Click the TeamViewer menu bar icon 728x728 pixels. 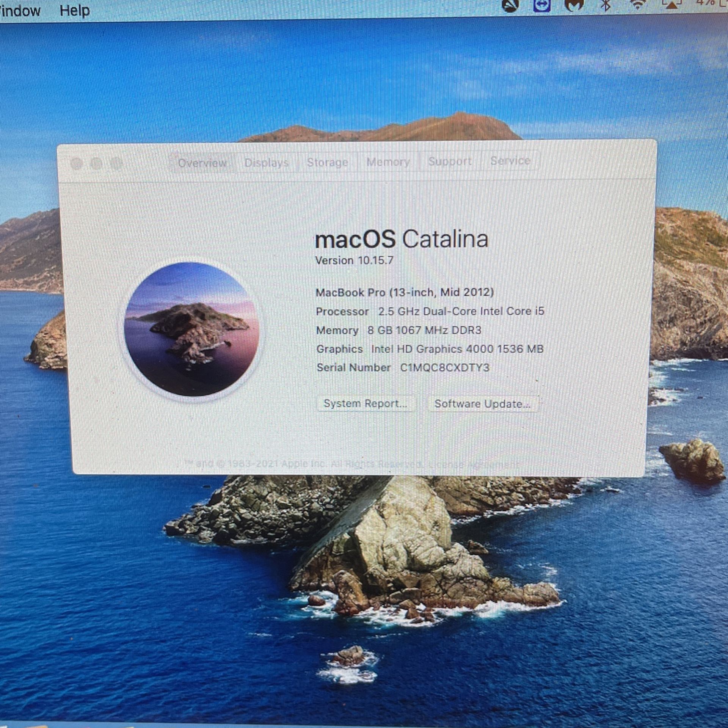click(542, 5)
